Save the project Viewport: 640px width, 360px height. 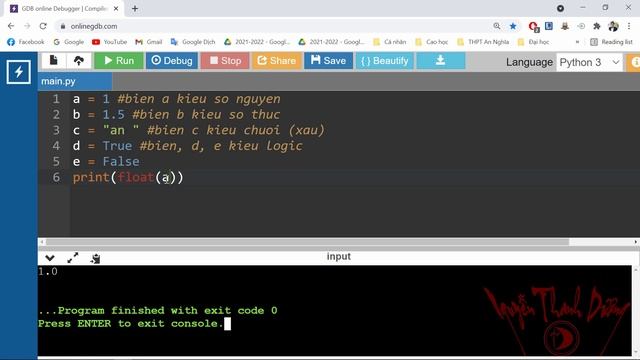pyautogui.click(x=328, y=61)
